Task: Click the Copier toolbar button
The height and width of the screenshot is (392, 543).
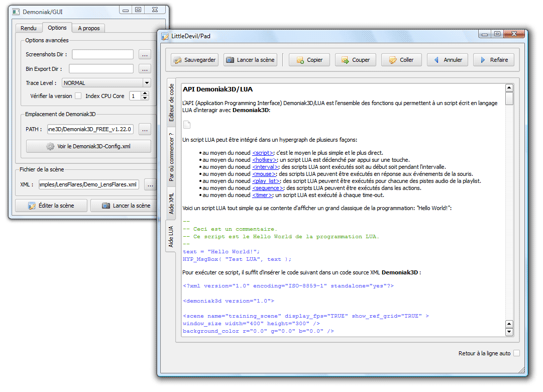Action: point(309,60)
